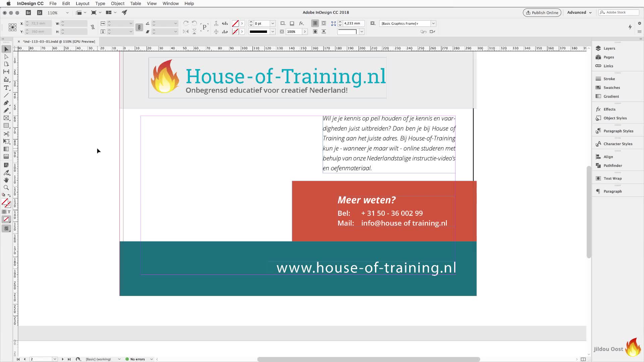Open the Effects fx button in control bar
644x362 pixels.
[301, 23]
